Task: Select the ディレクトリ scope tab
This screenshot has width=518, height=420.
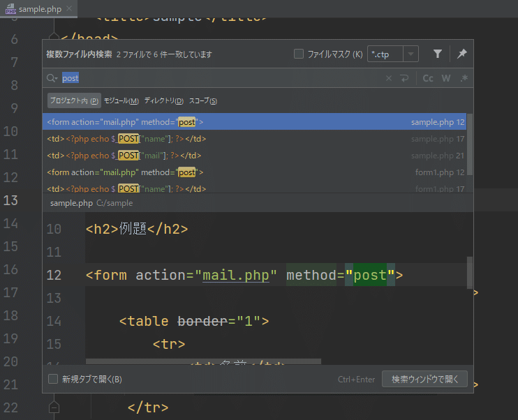Action: [164, 101]
